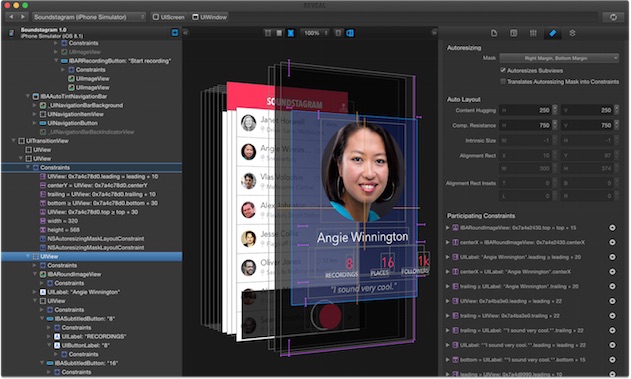Click Angie Winnington's portrait in the canvas
The height and width of the screenshot is (379, 631).
pos(362,171)
